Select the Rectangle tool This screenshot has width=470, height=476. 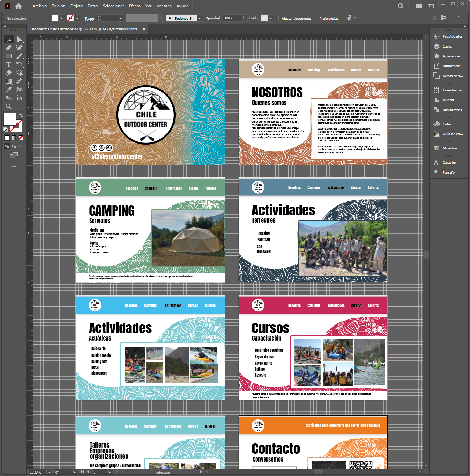(x=9, y=56)
